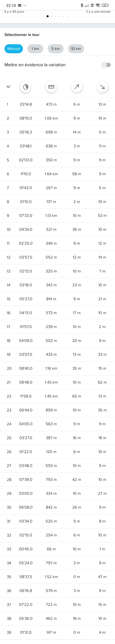Tap the Bluetooth status icon
This screenshot has width=115, height=644.
[x=82, y=5]
